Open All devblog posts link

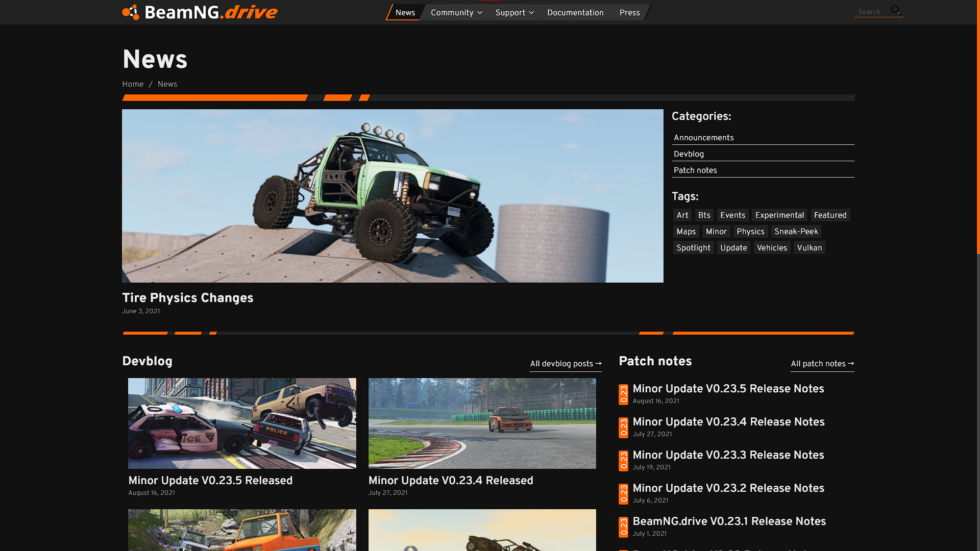[566, 364]
